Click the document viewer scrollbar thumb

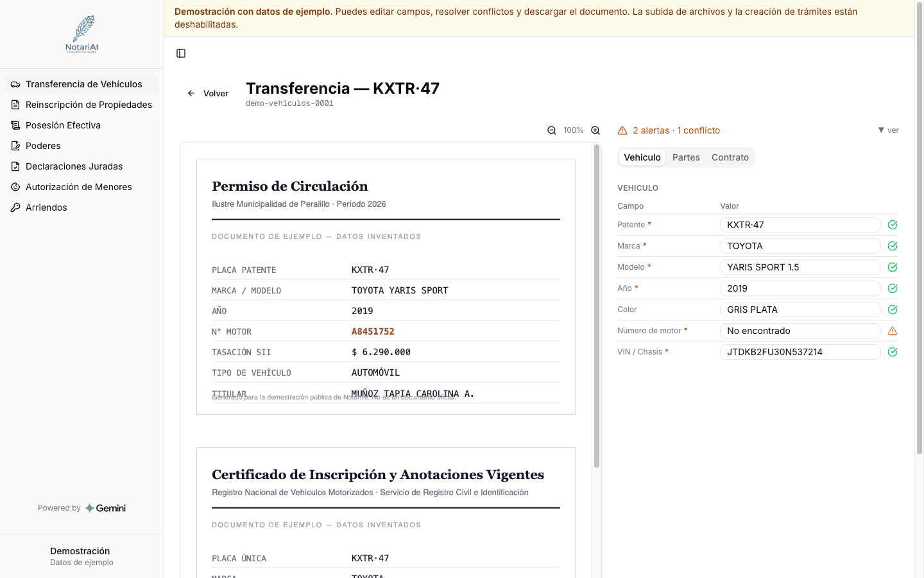597,306
